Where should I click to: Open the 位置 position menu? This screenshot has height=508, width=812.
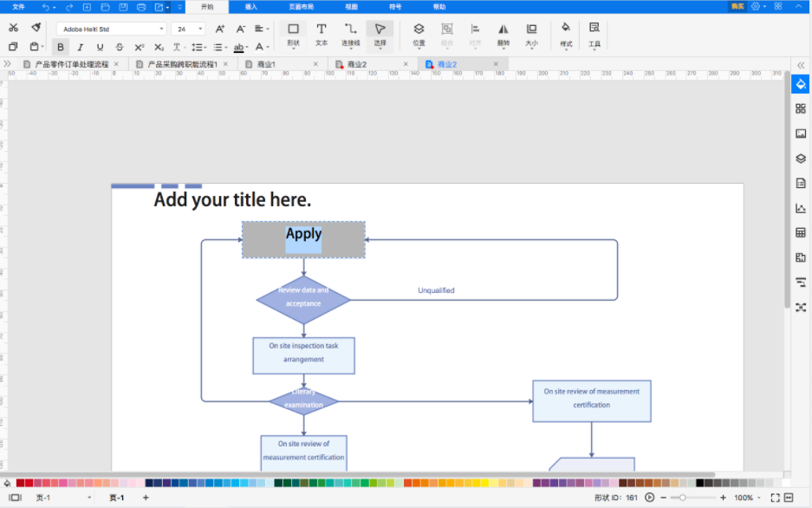pyautogui.click(x=419, y=35)
